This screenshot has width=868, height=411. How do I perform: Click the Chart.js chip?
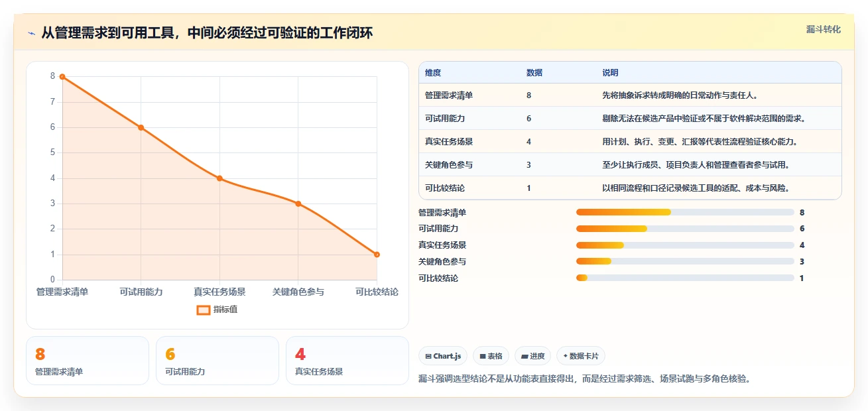[x=443, y=356]
